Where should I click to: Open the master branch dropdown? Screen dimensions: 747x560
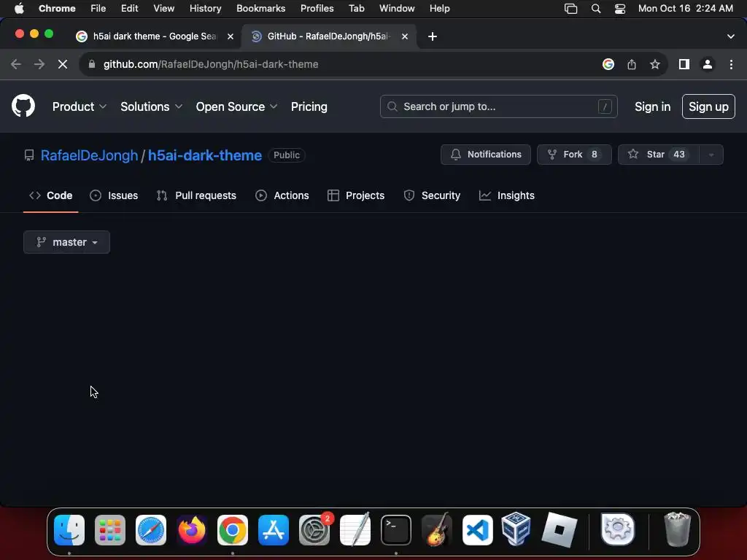[x=66, y=242]
